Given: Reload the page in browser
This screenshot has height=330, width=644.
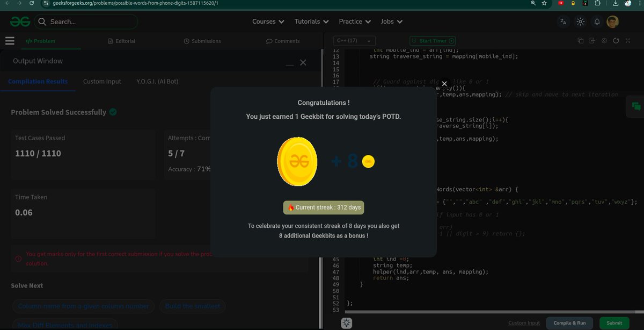Looking at the screenshot, I should [x=33, y=3].
